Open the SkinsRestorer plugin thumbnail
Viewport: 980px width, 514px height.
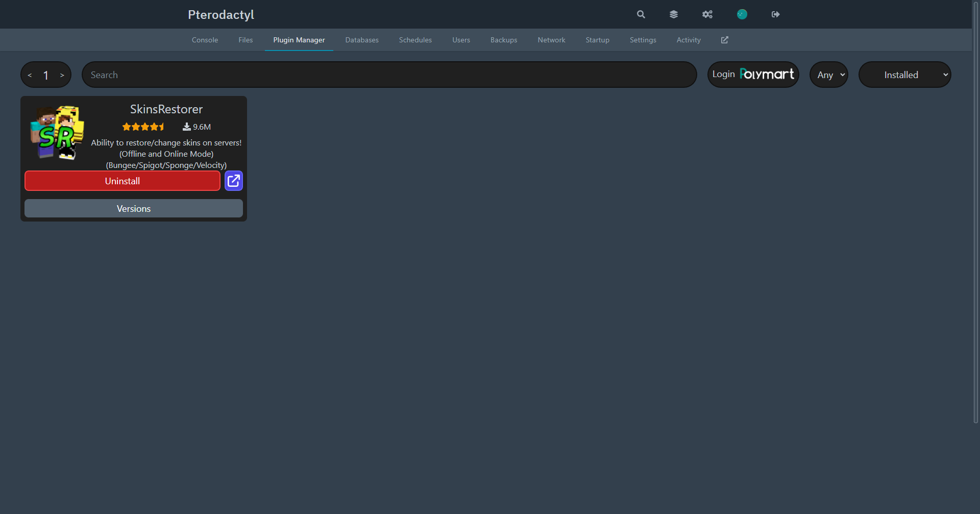[x=57, y=133]
